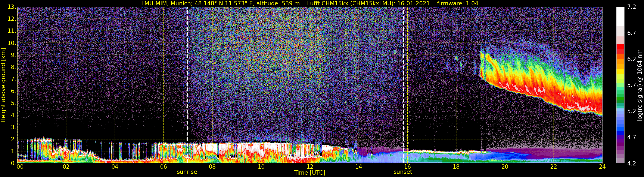Click the white dashed sunset marker line
644x177 pixels.
coord(403,85)
